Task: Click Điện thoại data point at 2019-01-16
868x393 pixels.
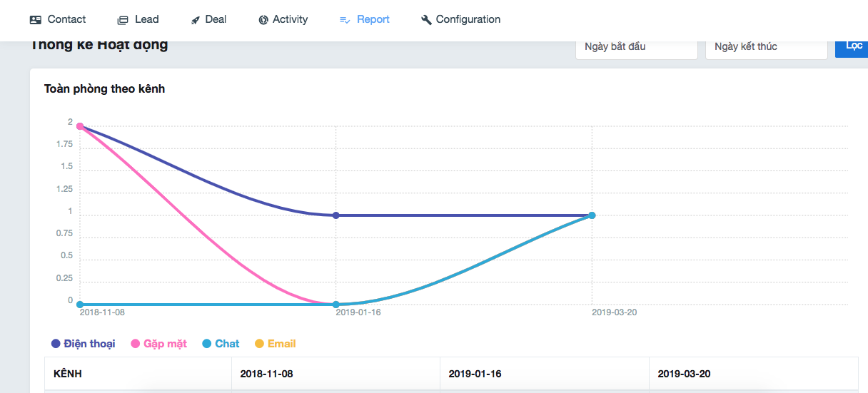Action: (336, 215)
